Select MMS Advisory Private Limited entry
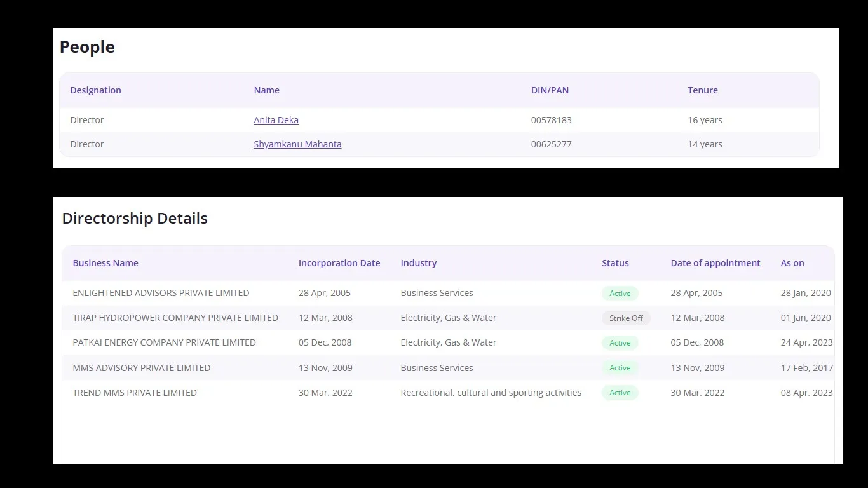The height and width of the screenshot is (488, 868). click(x=141, y=368)
